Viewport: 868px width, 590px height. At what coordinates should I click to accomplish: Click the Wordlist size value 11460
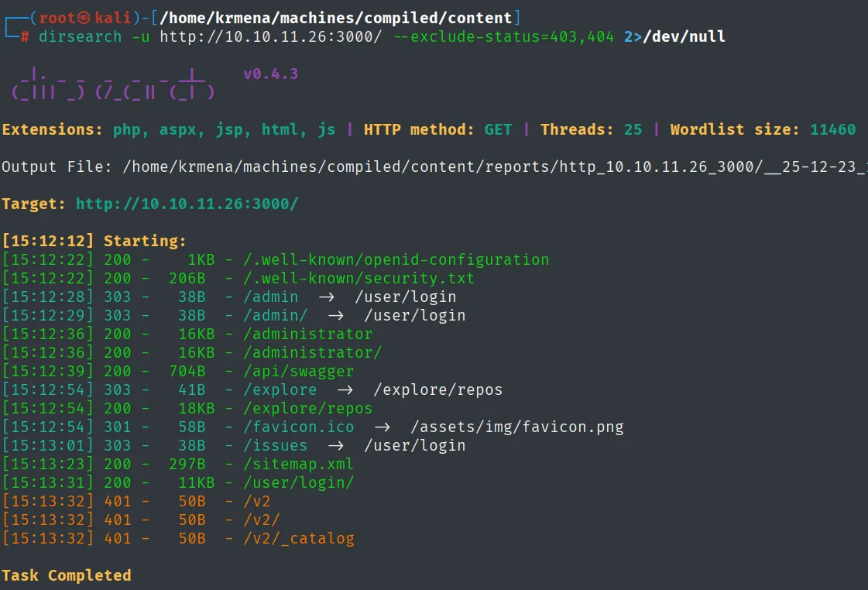coord(832,129)
